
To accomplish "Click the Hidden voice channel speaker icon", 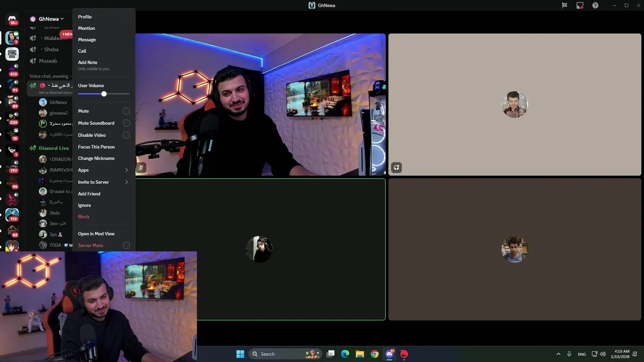I will [x=33, y=38].
